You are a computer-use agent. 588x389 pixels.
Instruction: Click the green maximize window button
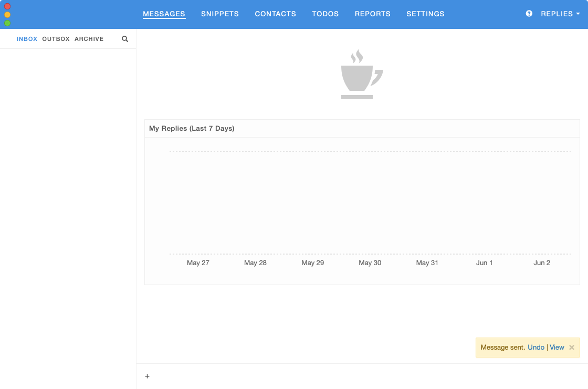point(7,23)
